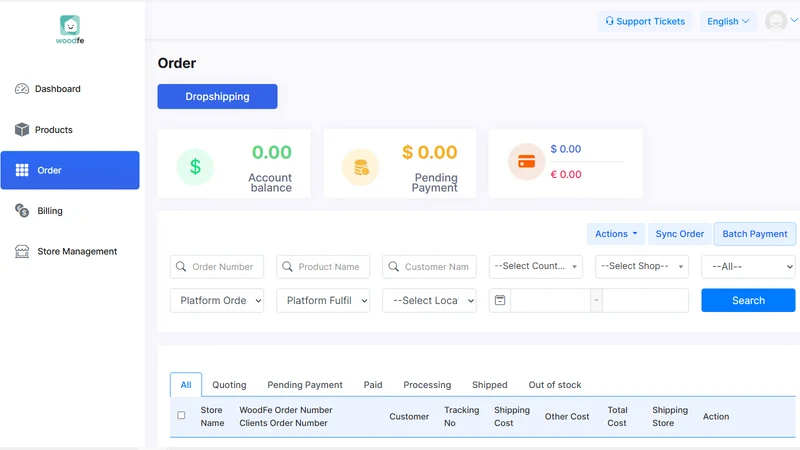Open the Platform Fulfil dropdown
The image size is (800, 450).
(x=323, y=301)
